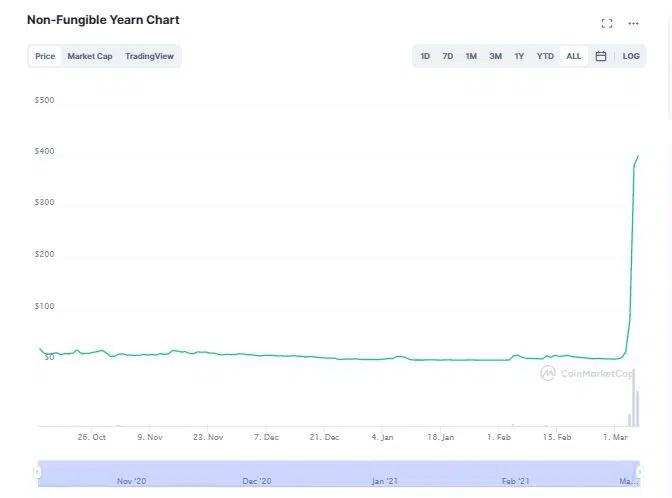Select the 7D time range
The image size is (672, 498).
tap(448, 56)
